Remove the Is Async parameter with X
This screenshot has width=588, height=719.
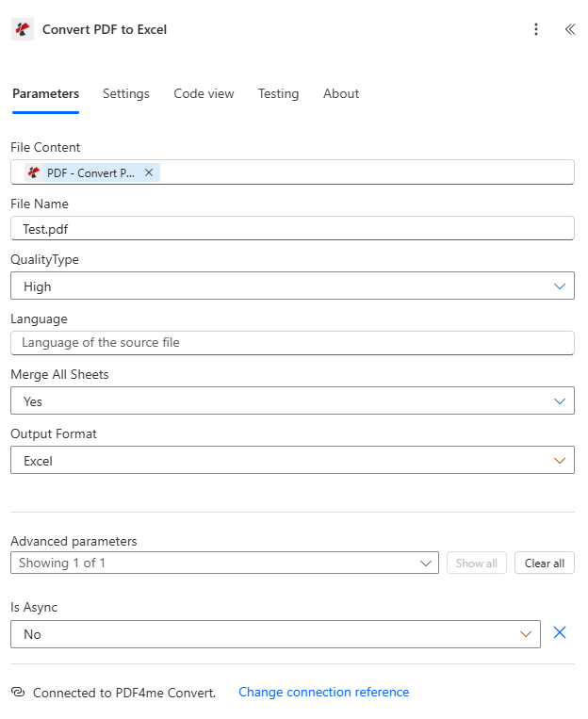[x=559, y=633]
